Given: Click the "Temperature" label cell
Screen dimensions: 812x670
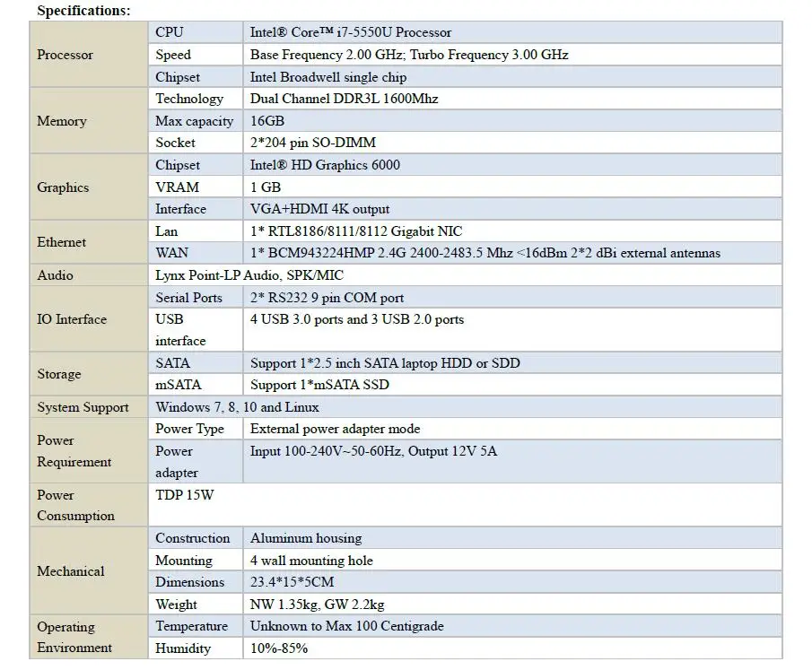Looking at the screenshot, I should tap(196, 626).
